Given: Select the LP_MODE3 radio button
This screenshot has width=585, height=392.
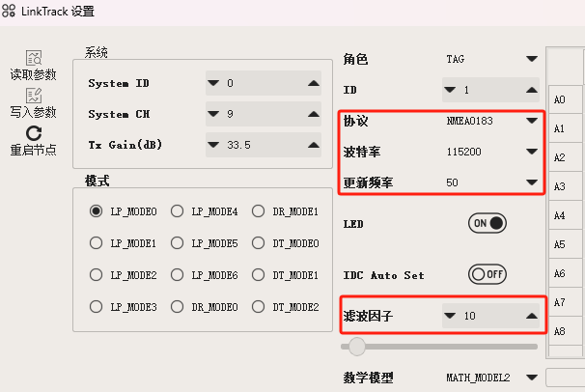Looking at the screenshot, I should point(96,307).
